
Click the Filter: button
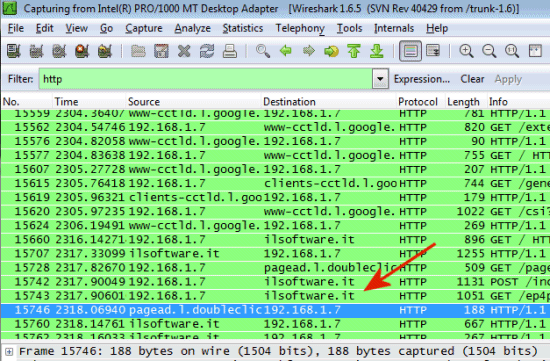(x=20, y=79)
